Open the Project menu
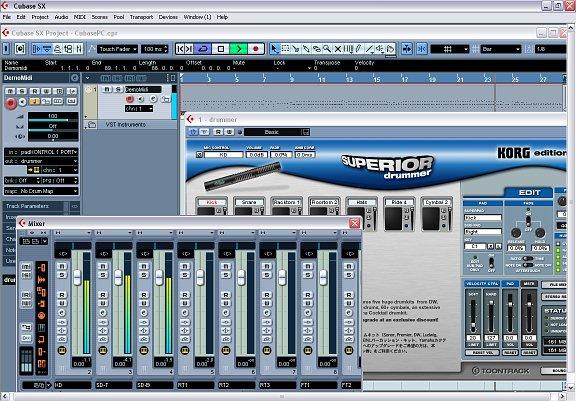This screenshot has width=576, height=401. (x=40, y=17)
